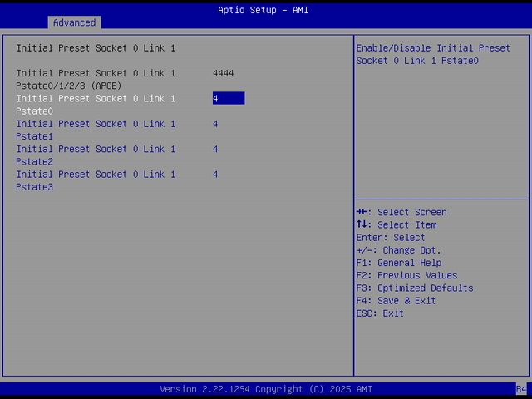Click the Initial Preset Socket 0 Link 1 Pstate3 label
Image resolution: width=532 pixels, height=399 pixels.
96,180
